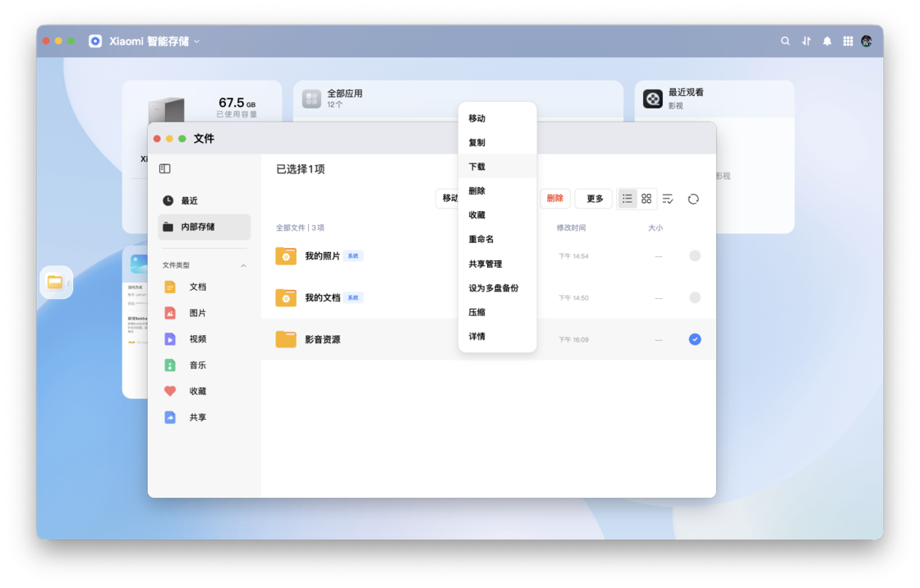Choose 移动 from the context menu
920x588 pixels.
(x=498, y=118)
